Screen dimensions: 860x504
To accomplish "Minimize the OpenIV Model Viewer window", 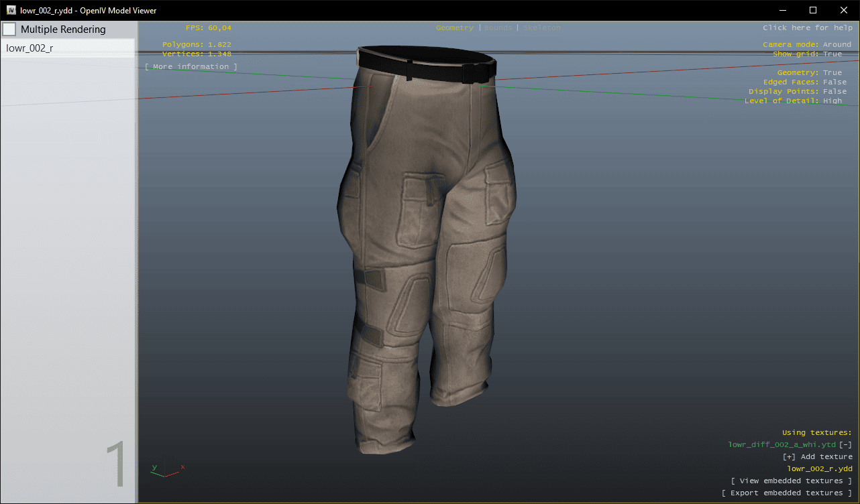I will click(x=782, y=11).
